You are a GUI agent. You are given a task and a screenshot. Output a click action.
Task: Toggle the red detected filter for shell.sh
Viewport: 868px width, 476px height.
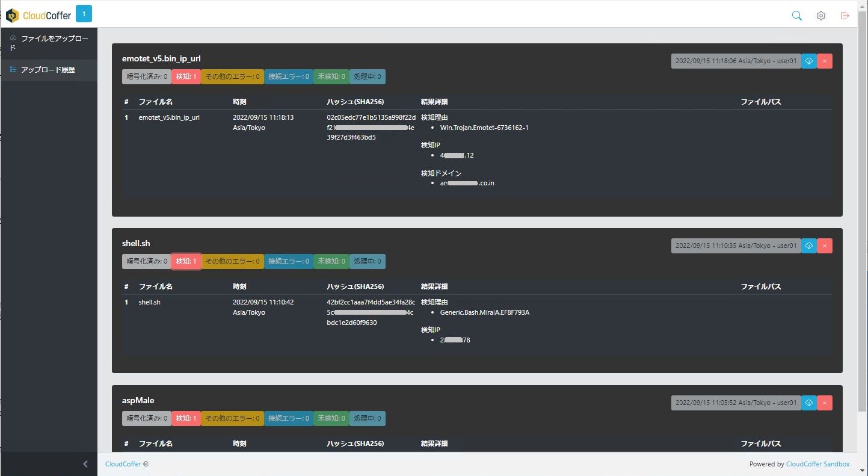coord(186,261)
